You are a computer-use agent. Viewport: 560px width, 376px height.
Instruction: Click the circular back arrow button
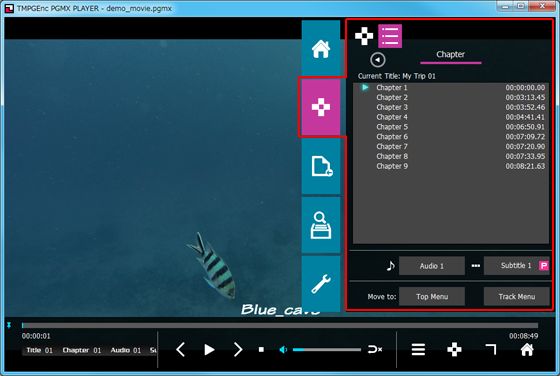point(378,60)
